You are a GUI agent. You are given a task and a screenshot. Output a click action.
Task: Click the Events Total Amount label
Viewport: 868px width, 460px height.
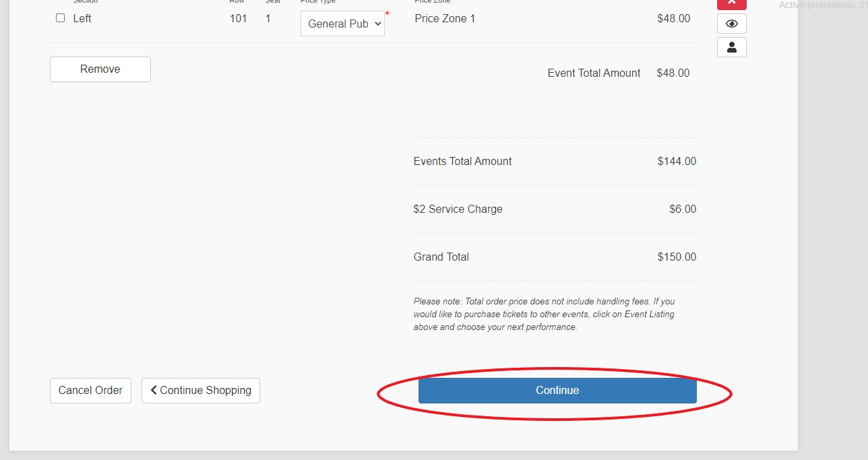462,161
